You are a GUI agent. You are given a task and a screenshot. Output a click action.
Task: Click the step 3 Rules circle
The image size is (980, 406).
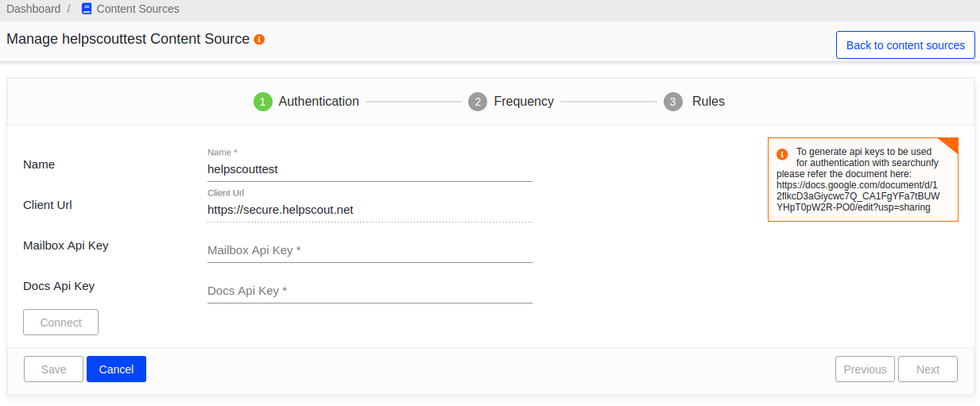(673, 102)
